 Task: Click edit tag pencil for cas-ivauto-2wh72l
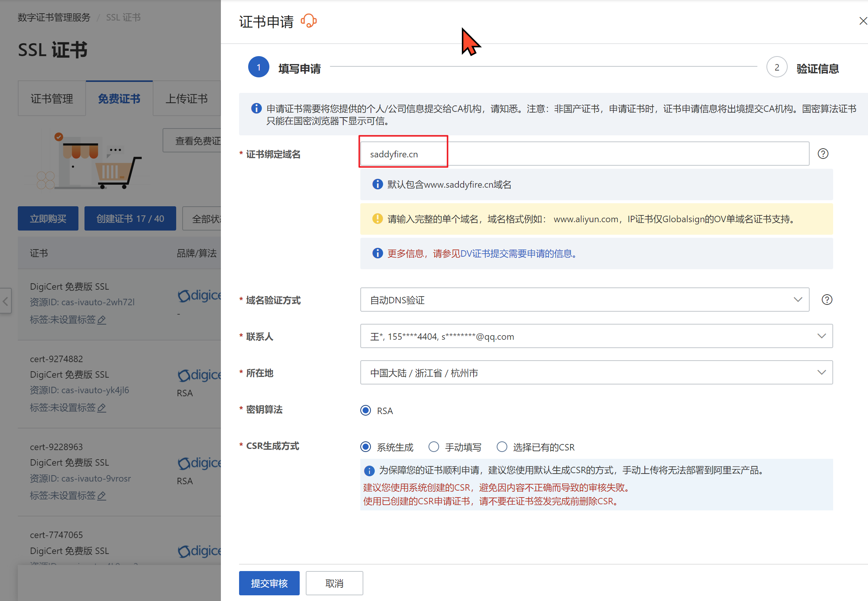(102, 320)
